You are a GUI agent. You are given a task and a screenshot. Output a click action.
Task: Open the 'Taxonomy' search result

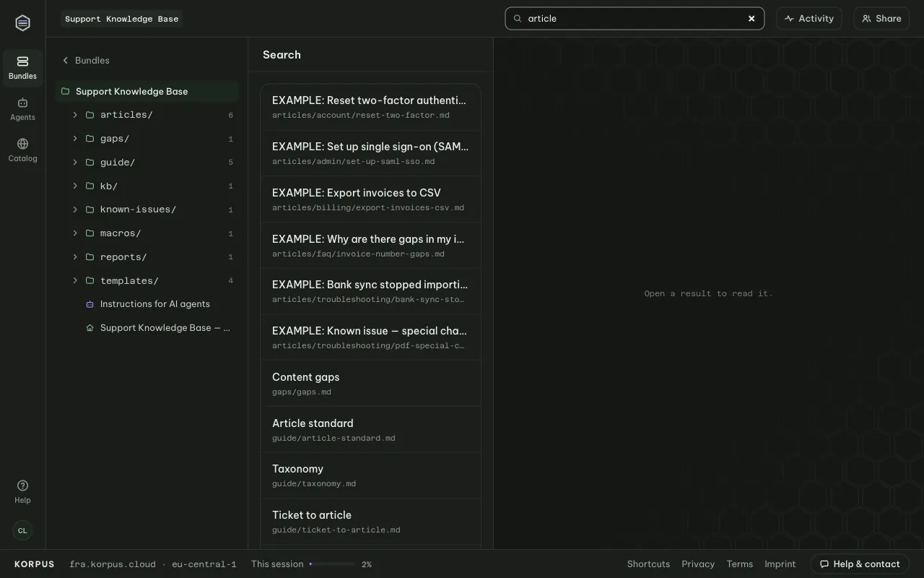point(370,475)
